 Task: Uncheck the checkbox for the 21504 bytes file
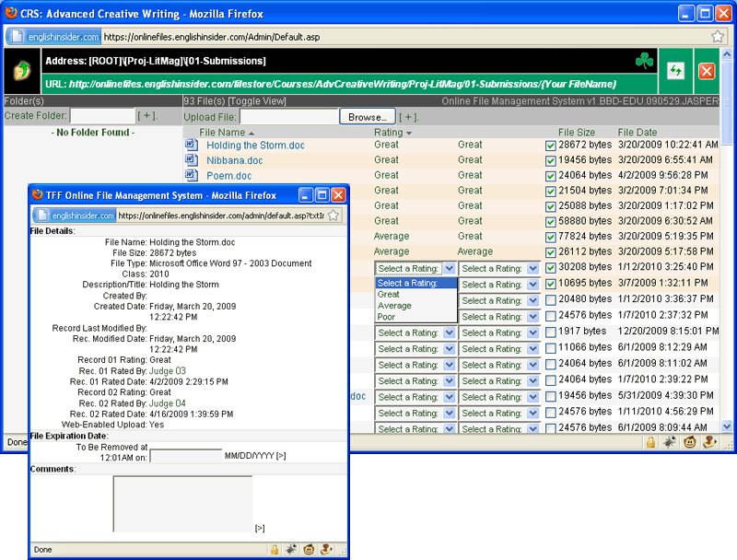click(x=550, y=192)
